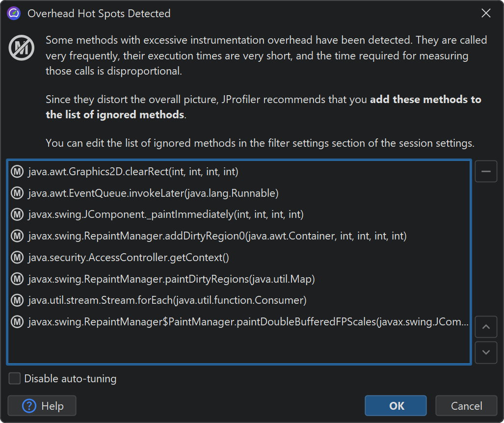Click the method icon beside JComponent._paintImmediately
504x423 pixels.
17,214
